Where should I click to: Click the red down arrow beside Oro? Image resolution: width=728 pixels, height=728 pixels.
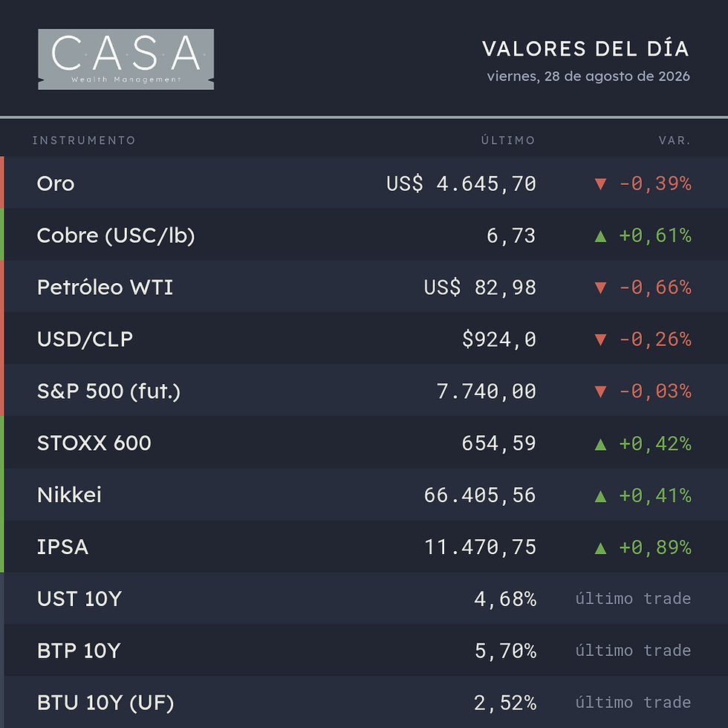[600, 184]
